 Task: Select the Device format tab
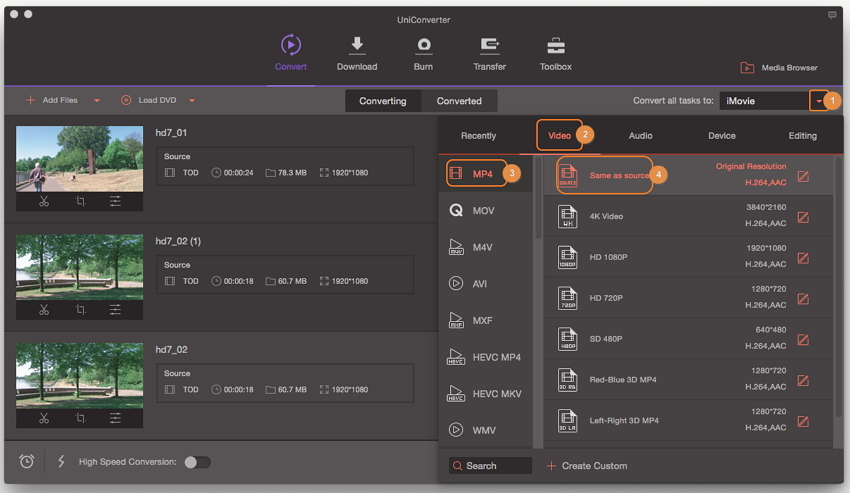click(x=721, y=136)
